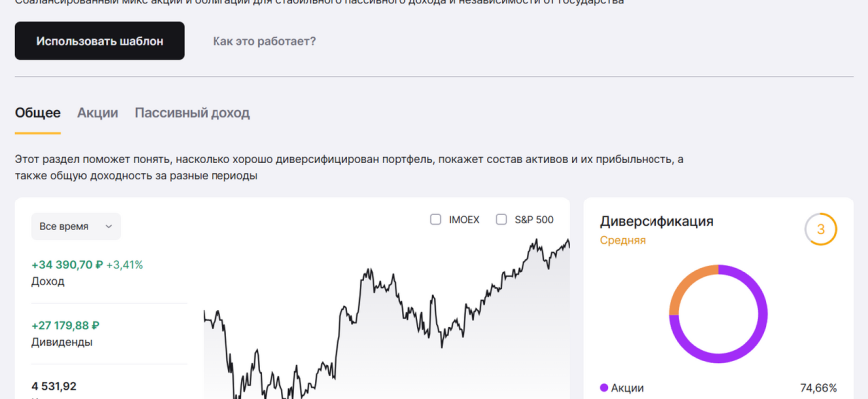
Task: Toggle the S&P 500 checkbox
Action: tap(501, 219)
